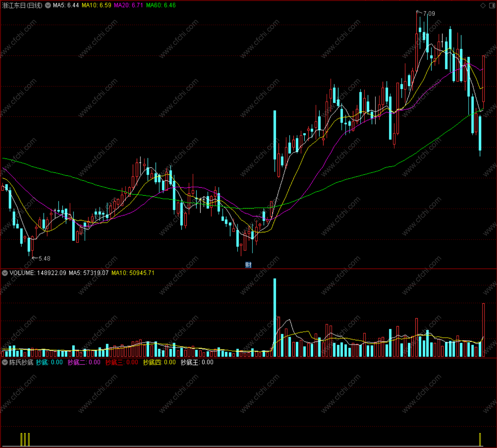Click the 财 financial marker icon
The height and width of the screenshot is (448, 497).
(x=248, y=265)
